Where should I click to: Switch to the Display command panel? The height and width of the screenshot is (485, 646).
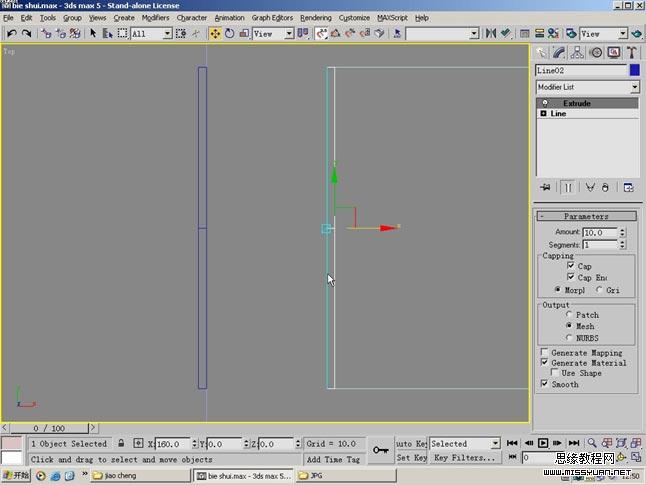click(x=614, y=53)
